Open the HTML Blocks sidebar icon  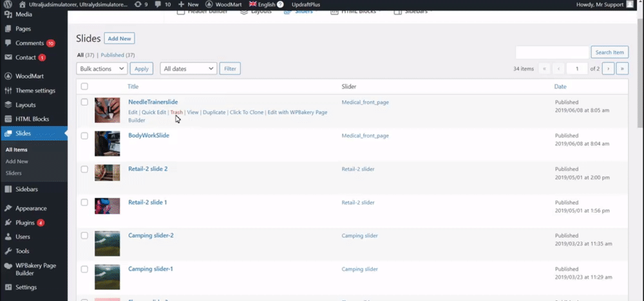(x=8, y=119)
